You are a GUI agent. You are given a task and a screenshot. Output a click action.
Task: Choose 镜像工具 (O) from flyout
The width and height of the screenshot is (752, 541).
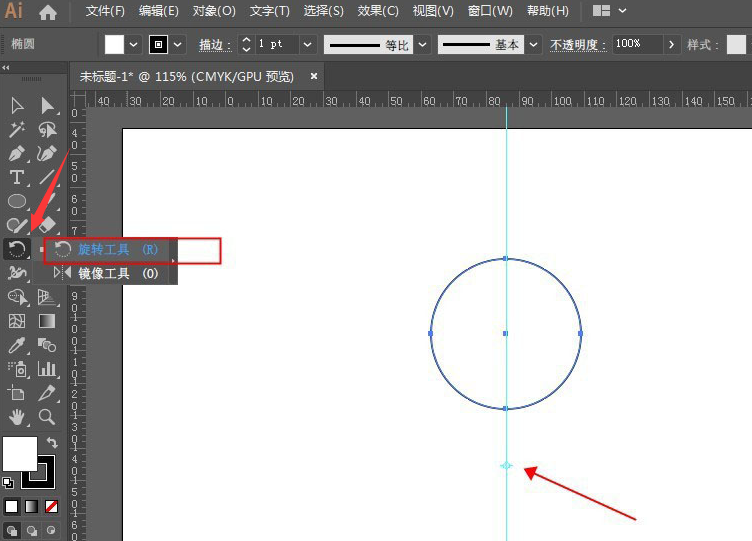(x=118, y=273)
